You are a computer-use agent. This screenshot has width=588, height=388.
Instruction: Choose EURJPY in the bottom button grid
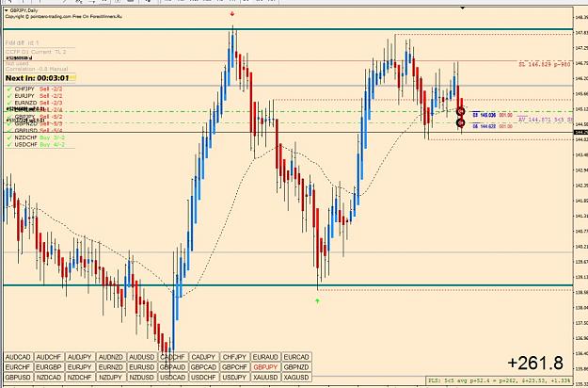pos(80,367)
